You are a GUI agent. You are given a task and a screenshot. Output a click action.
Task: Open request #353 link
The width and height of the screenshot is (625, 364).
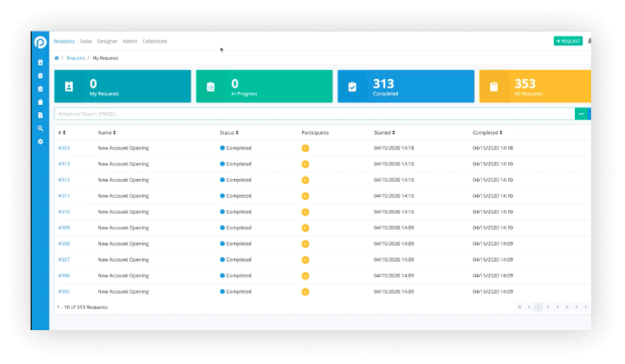[64, 148]
